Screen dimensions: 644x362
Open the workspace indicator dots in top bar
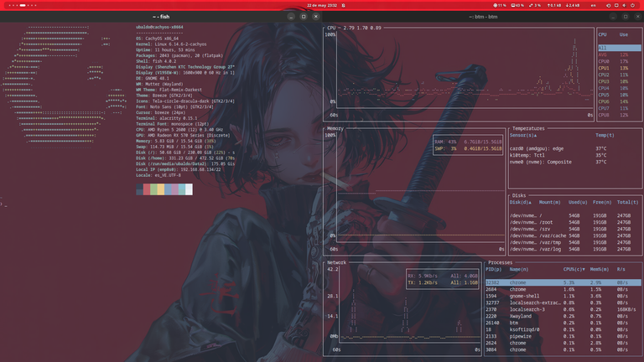[23, 5]
